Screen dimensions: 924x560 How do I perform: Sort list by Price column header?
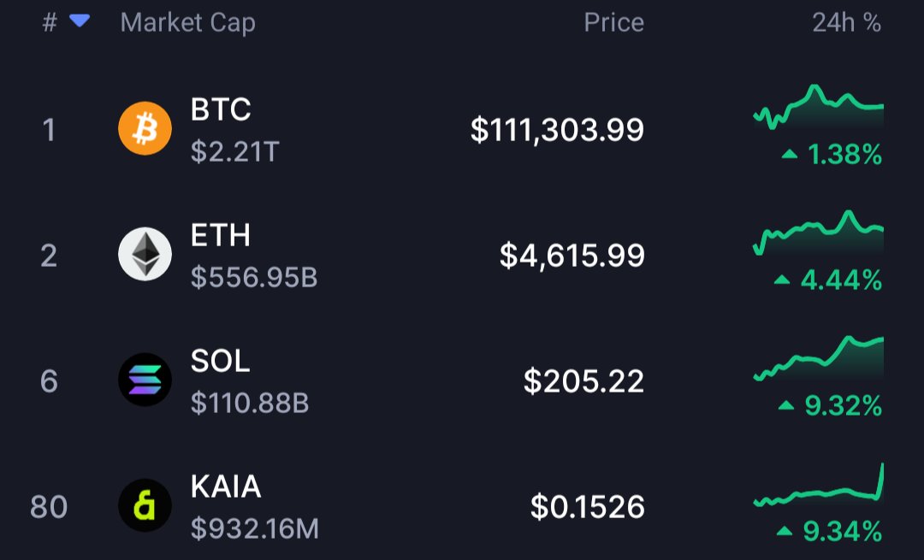coord(613,23)
